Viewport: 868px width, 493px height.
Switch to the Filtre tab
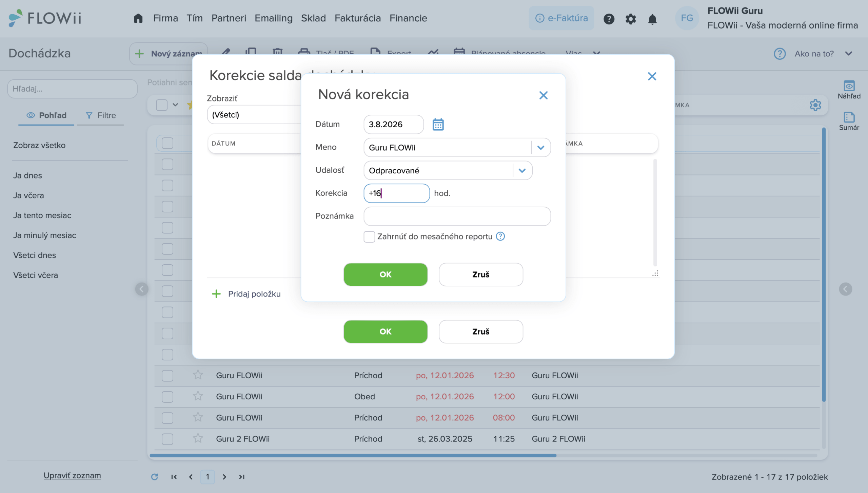click(x=101, y=115)
